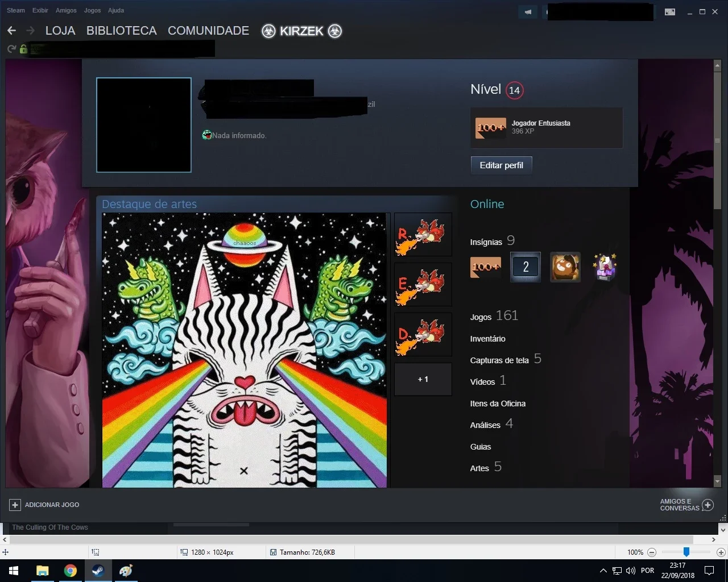Go back with the Steam back arrow
This screenshot has width=728, height=582.
(x=11, y=31)
